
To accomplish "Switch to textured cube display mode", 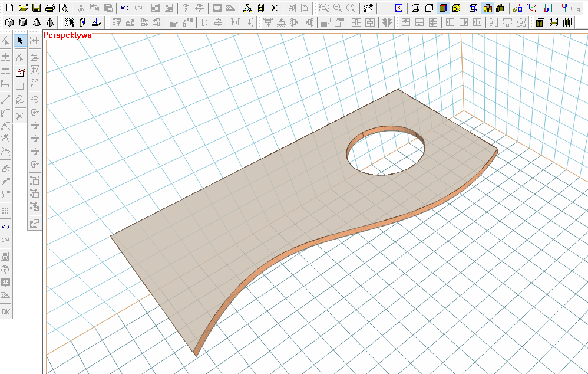I will point(457,8).
